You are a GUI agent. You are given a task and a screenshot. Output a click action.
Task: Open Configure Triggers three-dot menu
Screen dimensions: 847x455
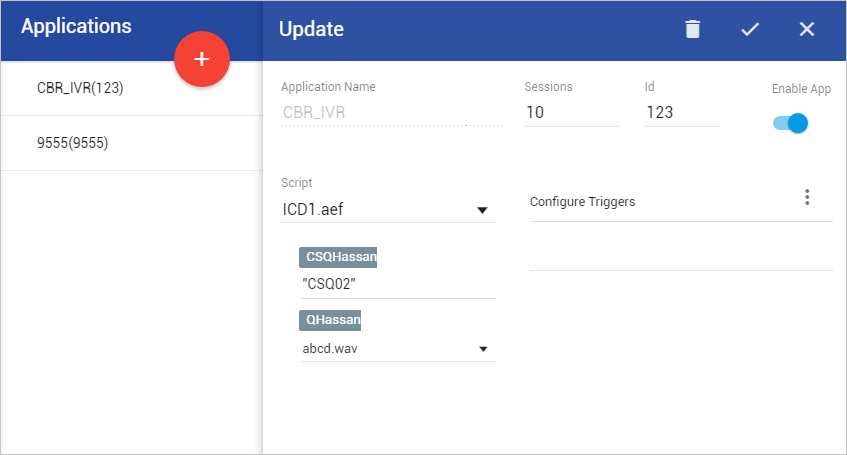click(x=807, y=197)
